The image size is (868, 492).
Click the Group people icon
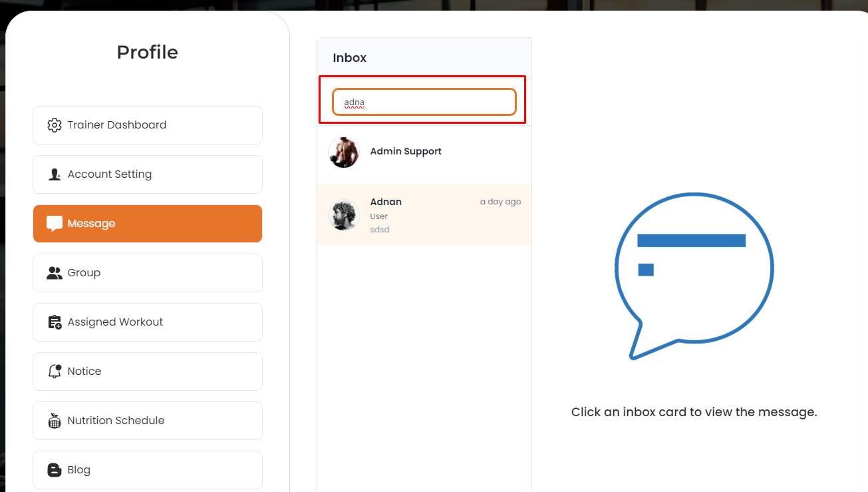click(x=55, y=273)
